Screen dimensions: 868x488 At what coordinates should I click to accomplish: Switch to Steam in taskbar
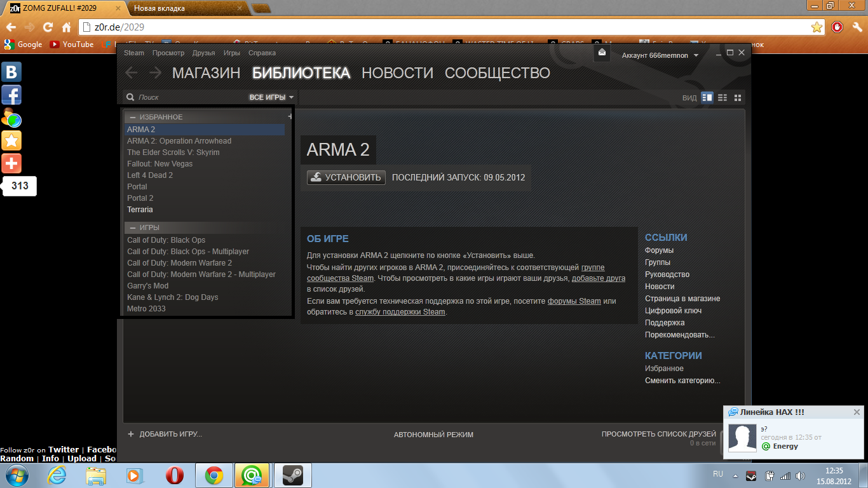click(292, 475)
